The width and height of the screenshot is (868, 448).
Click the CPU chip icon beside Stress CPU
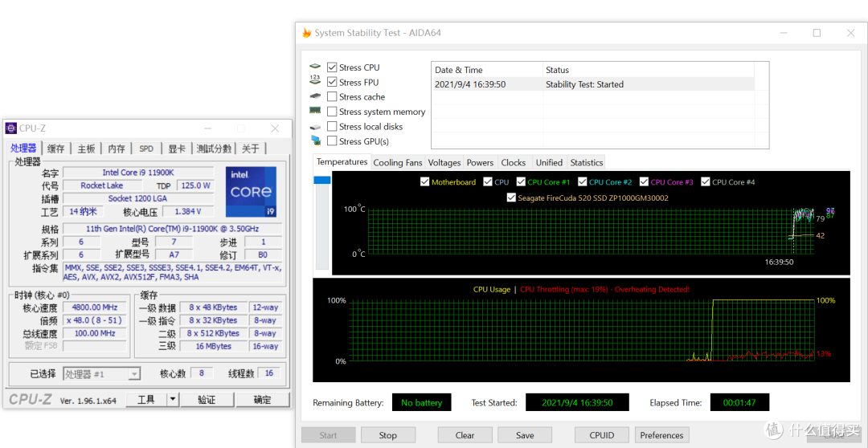click(315, 67)
